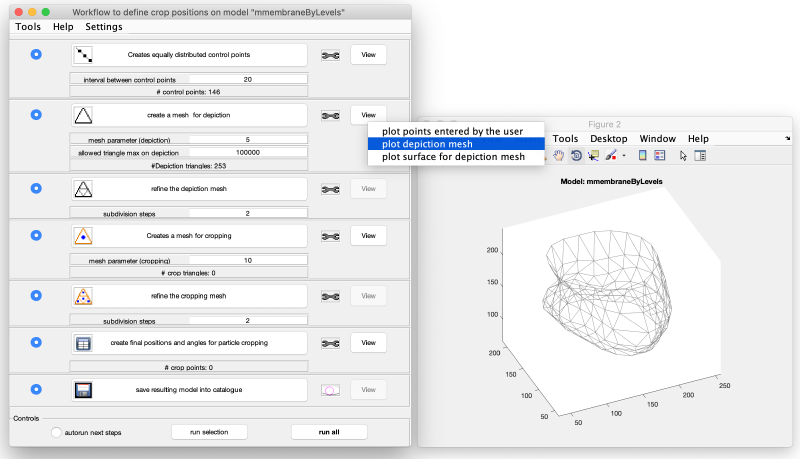This screenshot has height=459, width=800.
Task: Click the refine cropping mesh icon
Action: [x=83, y=296]
